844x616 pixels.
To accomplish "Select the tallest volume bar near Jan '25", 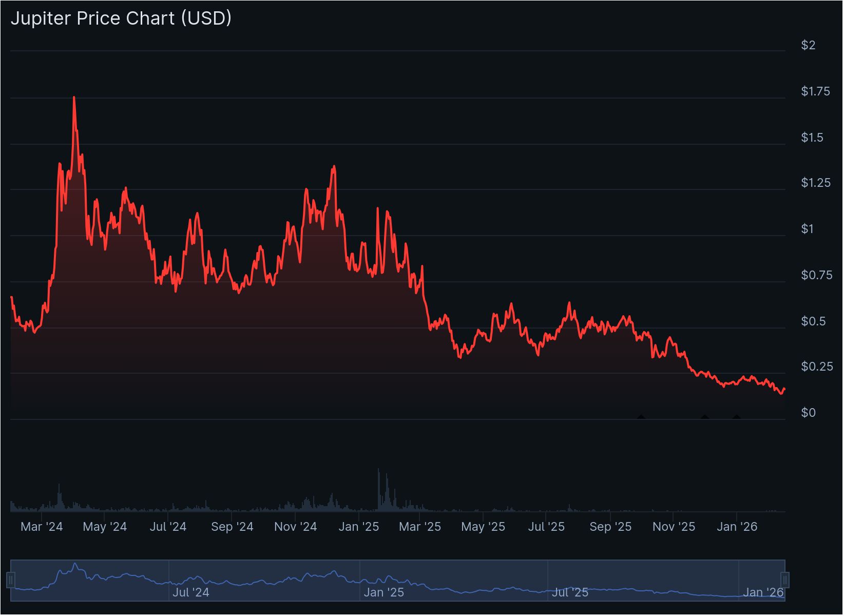I will click(379, 490).
